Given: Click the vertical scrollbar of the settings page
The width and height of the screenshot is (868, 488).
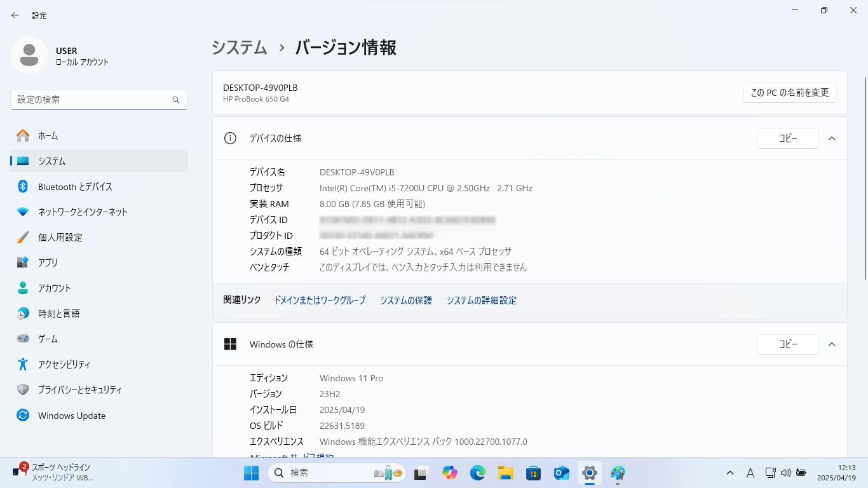Looking at the screenshot, I should [864, 178].
